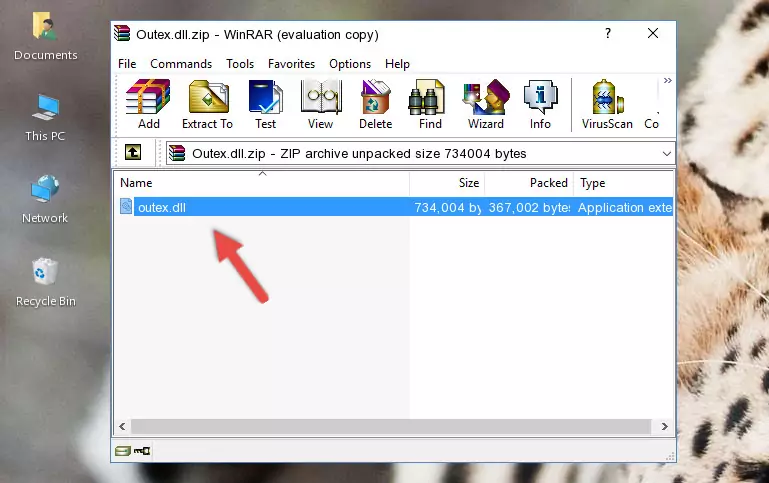Click the horizontal scrollbar thumb
The width and height of the screenshot is (769, 483).
point(391,427)
